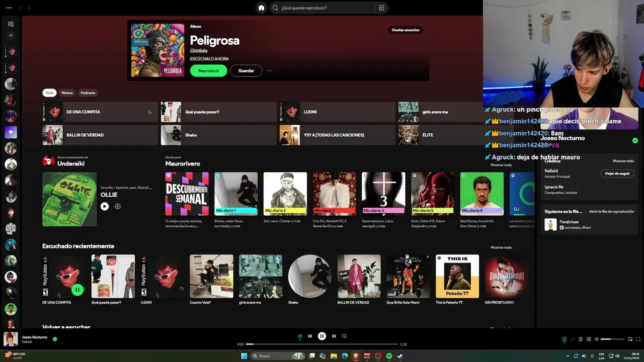Open the Mix diario 4 cover
The height and width of the screenshot is (362, 644).
click(x=383, y=194)
